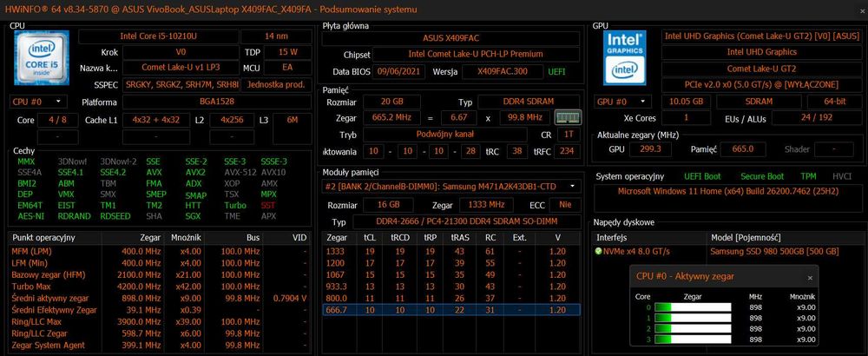Click the red SST feature flag
Image resolution: width=868 pixels, height=356 pixels.
coord(268,206)
